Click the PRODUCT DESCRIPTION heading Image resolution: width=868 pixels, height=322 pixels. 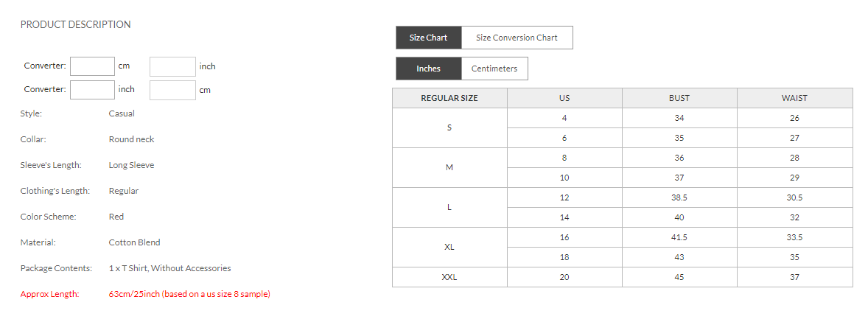[x=75, y=24]
